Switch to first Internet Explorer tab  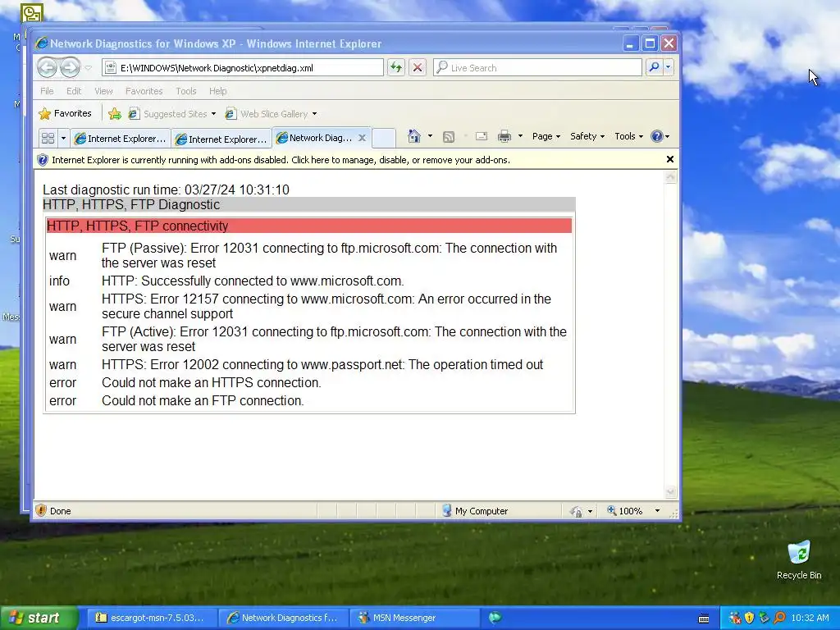click(121, 139)
